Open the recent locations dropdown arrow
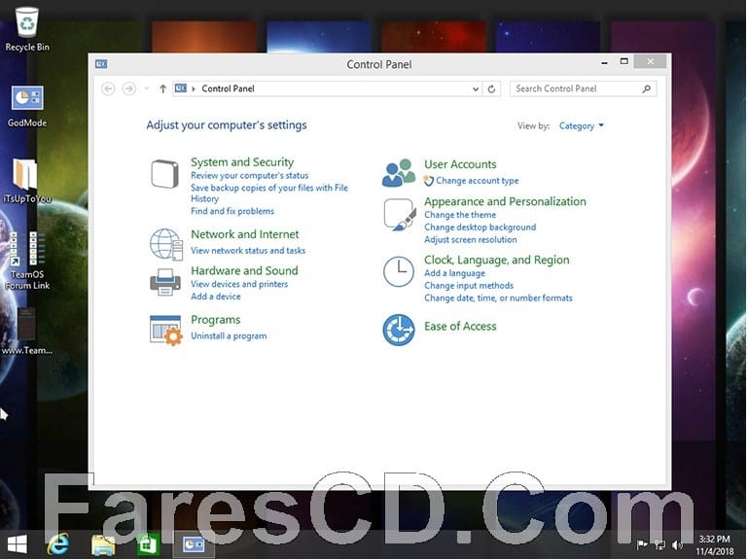Viewport: 748px width, 560px height. 147,88
